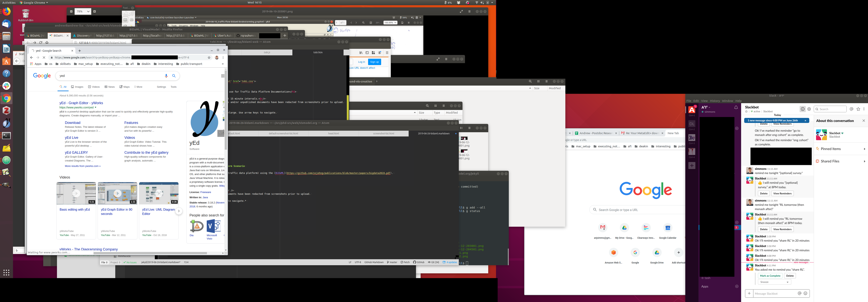Switch to the Images search tab
868x302 pixels.
tap(77, 87)
